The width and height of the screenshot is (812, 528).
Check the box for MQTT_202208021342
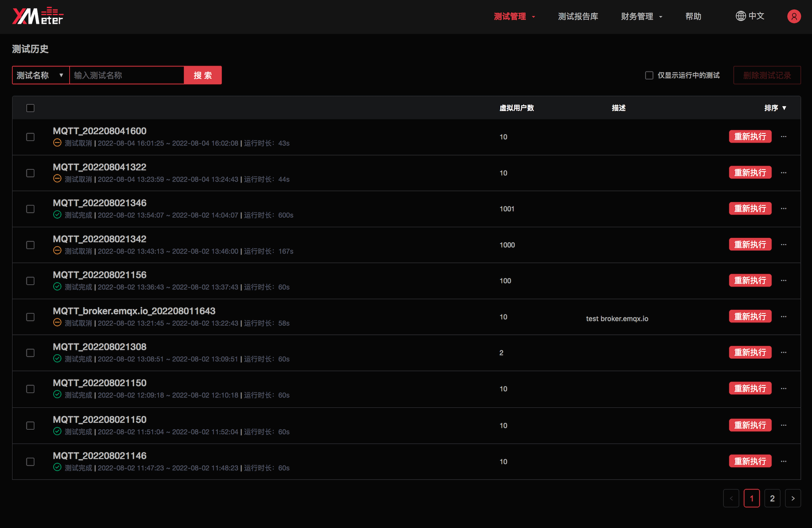pos(30,245)
